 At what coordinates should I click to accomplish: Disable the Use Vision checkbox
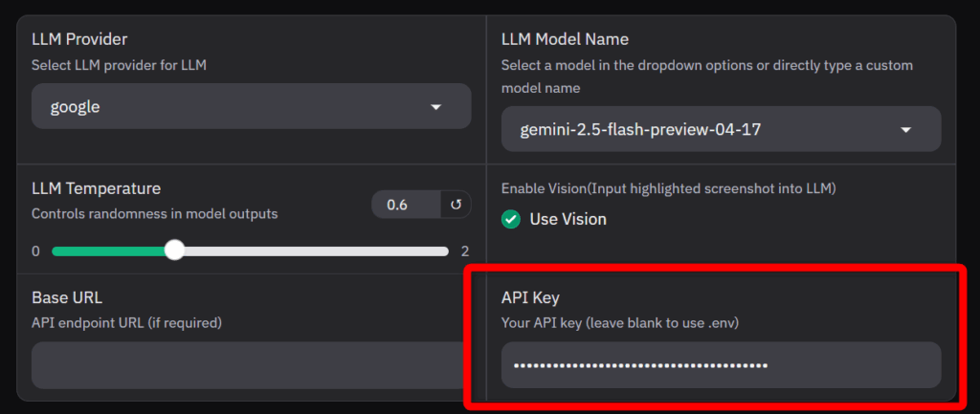point(512,219)
